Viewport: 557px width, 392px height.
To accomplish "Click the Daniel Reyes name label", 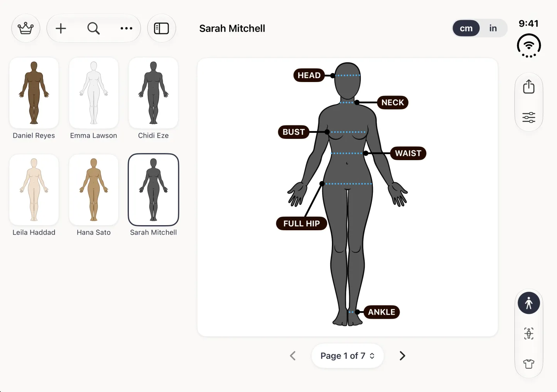I will 34,135.
